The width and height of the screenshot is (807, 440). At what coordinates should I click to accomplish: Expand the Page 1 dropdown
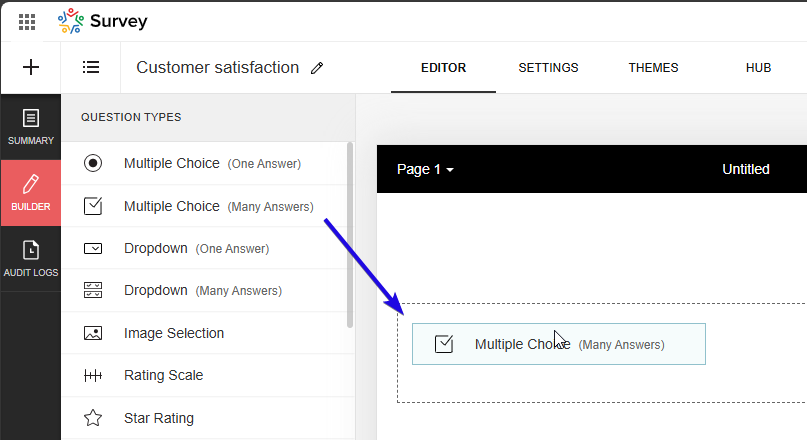point(425,169)
